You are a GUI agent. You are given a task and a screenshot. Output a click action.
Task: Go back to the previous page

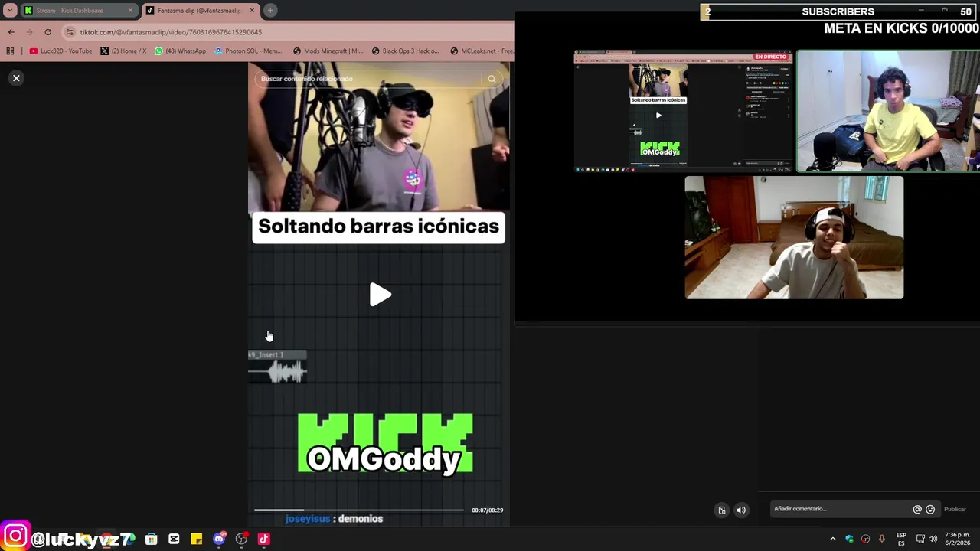[x=11, y=32]
